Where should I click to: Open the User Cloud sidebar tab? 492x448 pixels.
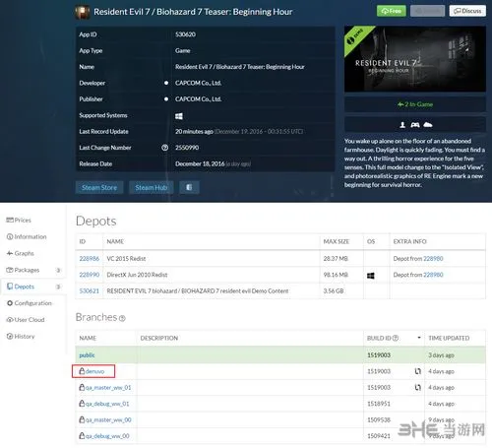click(26, 320)
